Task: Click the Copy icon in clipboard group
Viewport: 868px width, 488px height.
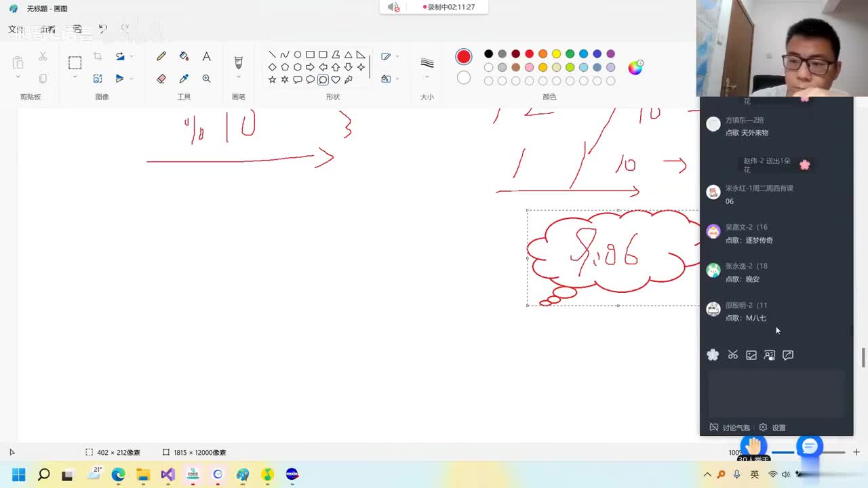Action: click(x=43, y=79)
